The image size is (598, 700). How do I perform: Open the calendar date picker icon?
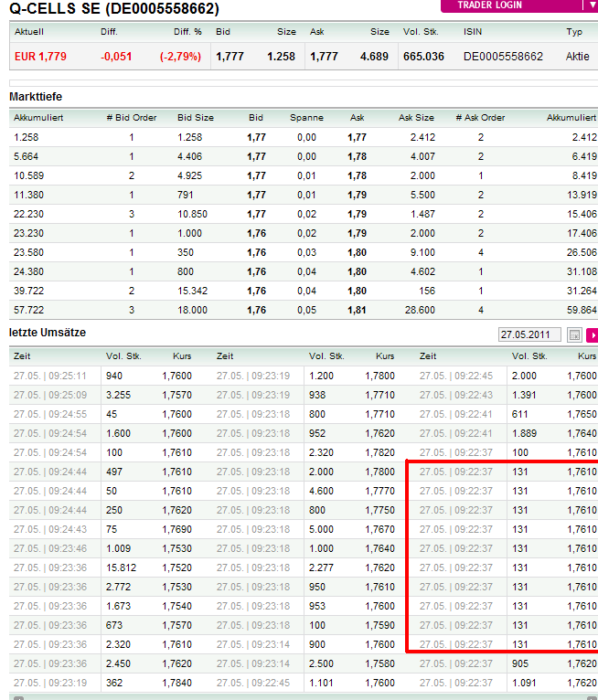[574, 334]
